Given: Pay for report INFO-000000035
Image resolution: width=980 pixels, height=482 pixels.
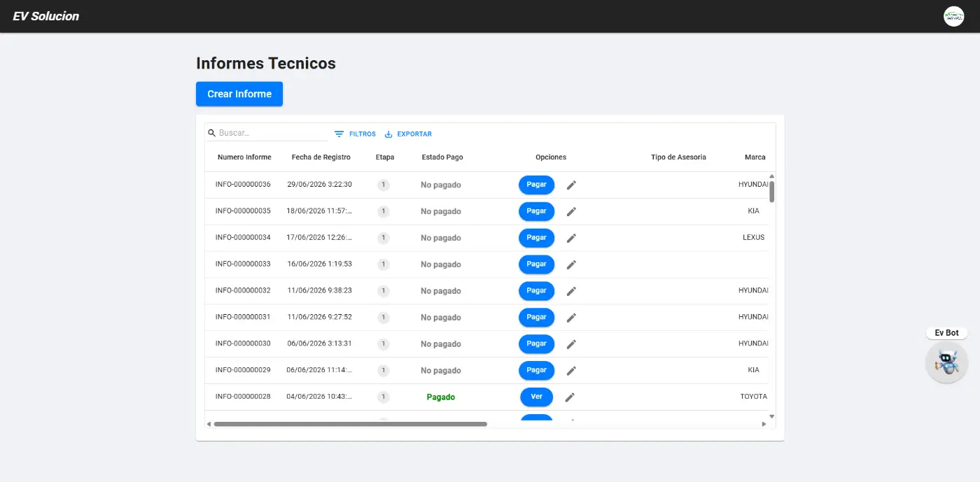Looking at the screenshot, I should pyautogui.click(x=536, y=211).
